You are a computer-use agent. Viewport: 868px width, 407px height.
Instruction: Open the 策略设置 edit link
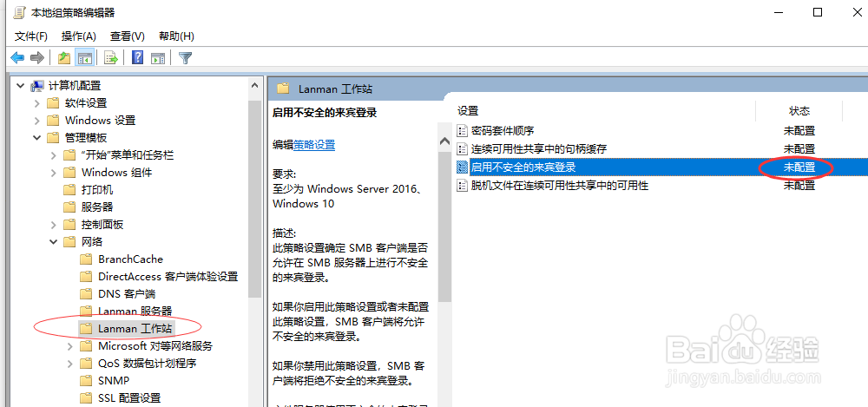tap(314, 145)
